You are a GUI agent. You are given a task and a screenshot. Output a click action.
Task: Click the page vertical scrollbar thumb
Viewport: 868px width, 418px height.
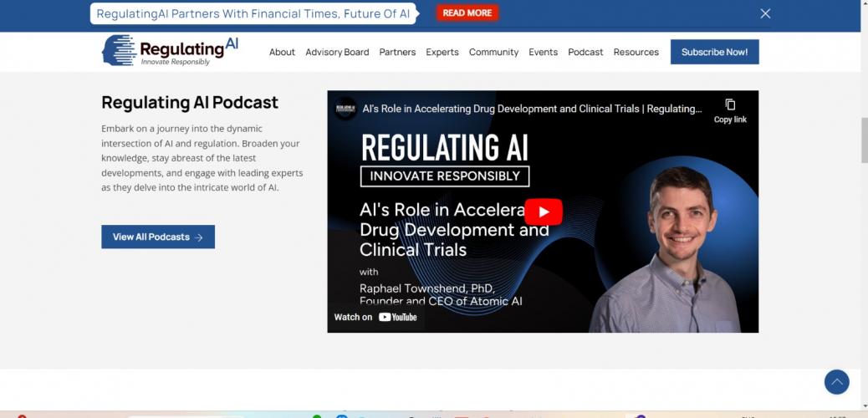click(x=864, y=140)
